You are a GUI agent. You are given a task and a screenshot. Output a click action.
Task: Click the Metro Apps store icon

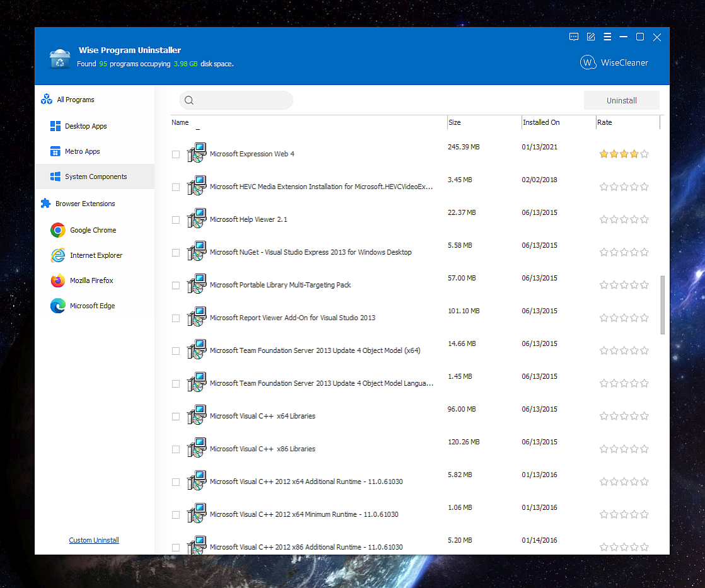[x=55, y=151]
